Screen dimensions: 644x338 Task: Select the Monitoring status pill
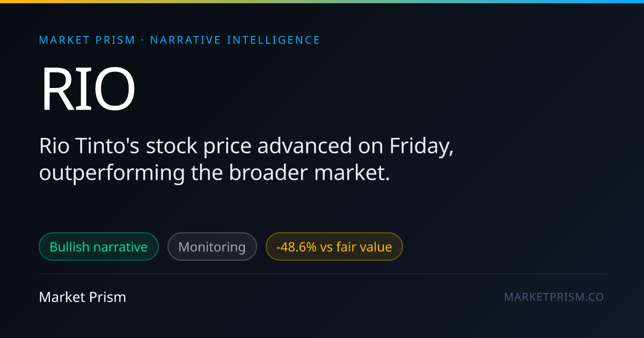tap(212, 247)
